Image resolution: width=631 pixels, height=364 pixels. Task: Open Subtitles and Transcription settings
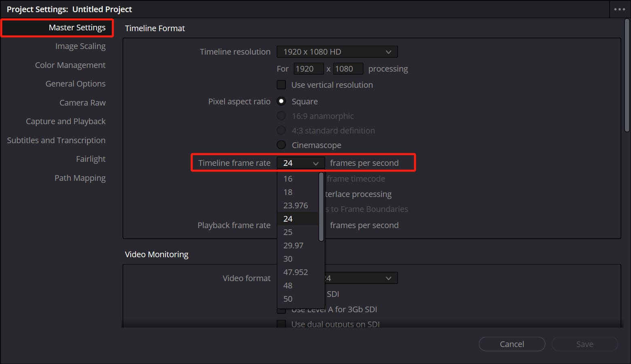[56, 140]
